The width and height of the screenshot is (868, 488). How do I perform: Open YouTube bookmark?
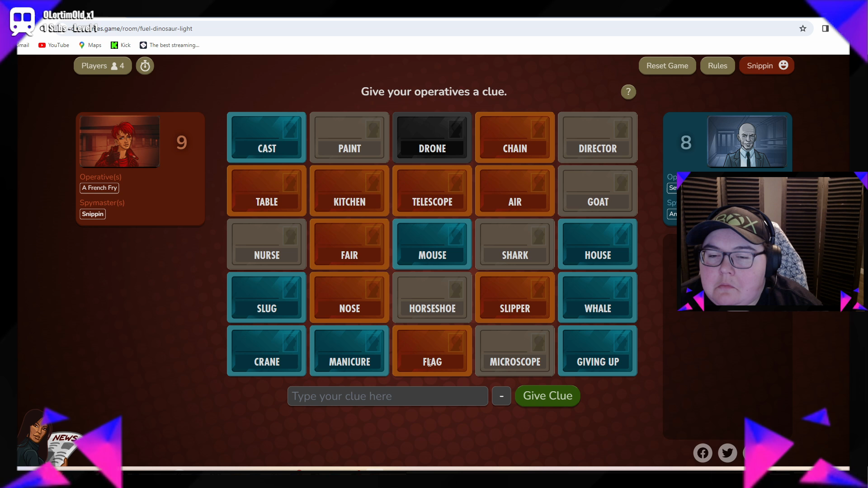pyautogui.click(x=54, y=45)
